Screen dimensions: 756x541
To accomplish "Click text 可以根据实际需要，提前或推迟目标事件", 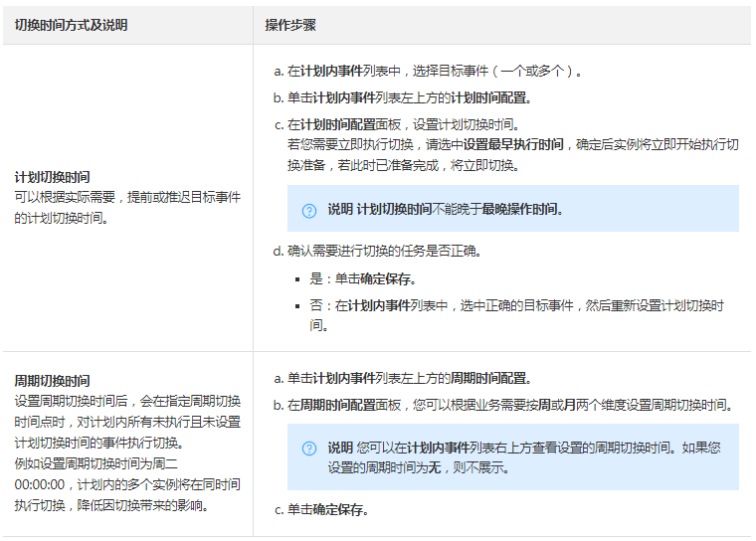I will 127,197.
